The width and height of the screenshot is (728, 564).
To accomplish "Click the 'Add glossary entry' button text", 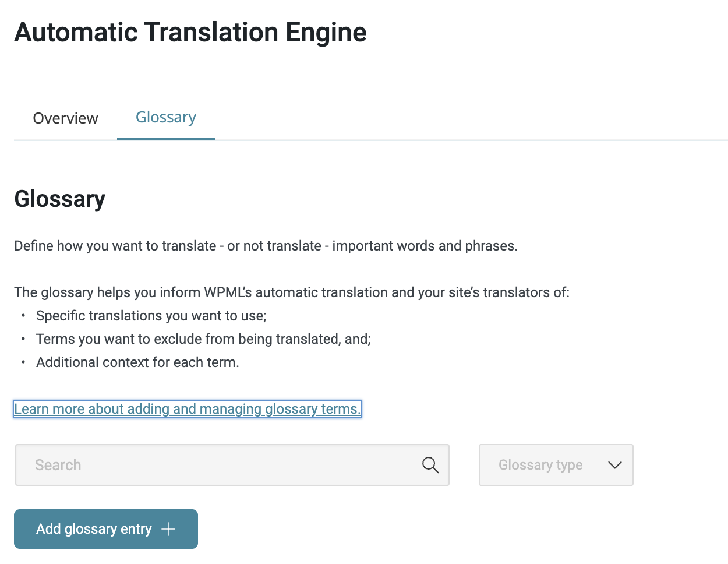I will coord(94,529).
